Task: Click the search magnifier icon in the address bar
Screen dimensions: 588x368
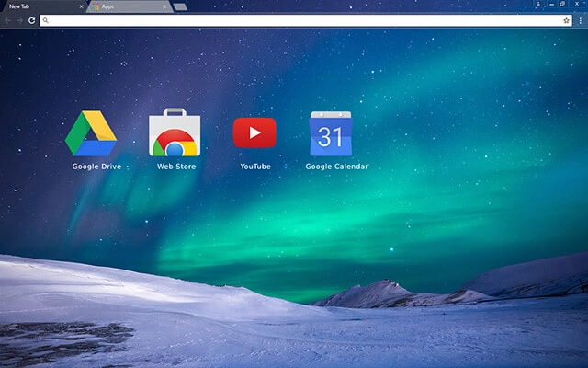Action: coord(45,20)
